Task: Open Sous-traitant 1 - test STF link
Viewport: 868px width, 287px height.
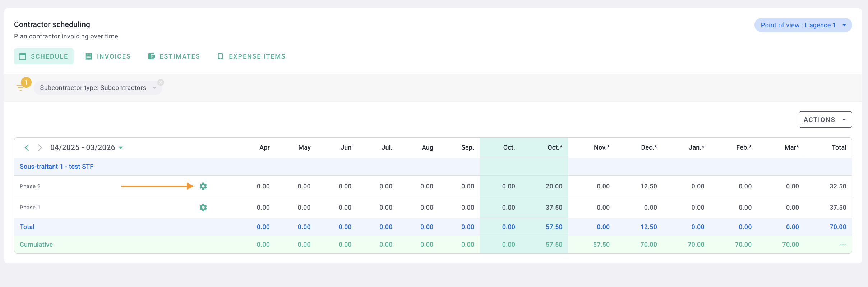Action: point(56,167)
